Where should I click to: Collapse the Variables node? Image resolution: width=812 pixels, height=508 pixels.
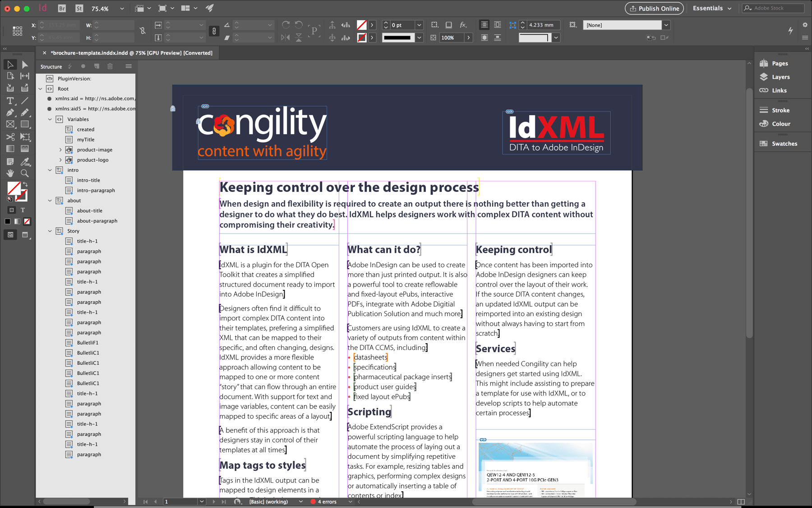click(50, 119)
